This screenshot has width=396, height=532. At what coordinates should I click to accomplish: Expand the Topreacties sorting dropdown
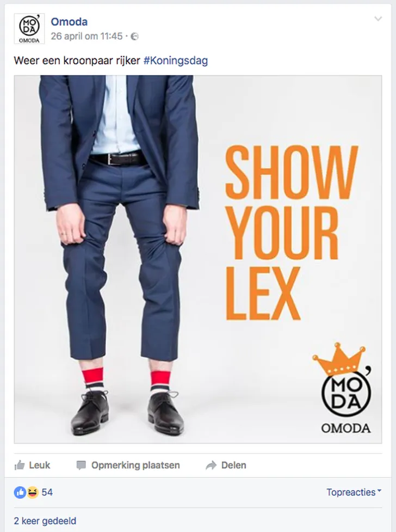354,492
